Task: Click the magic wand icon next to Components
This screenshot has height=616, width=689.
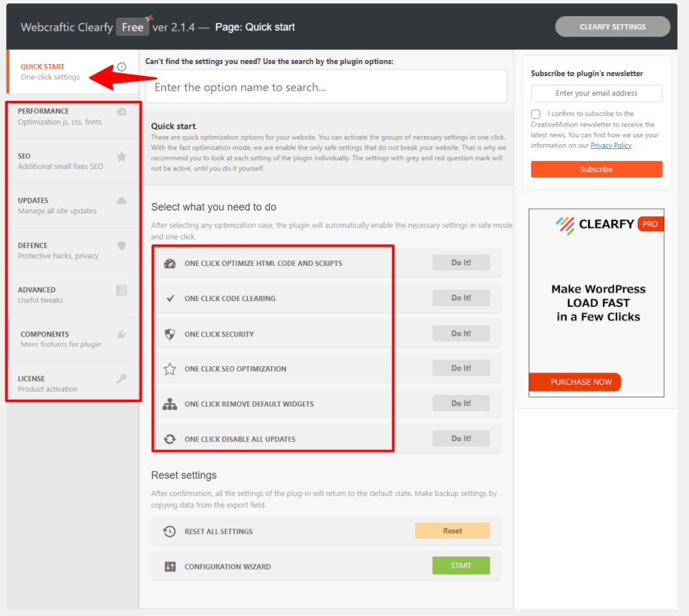Action: [x=122, y=335]
